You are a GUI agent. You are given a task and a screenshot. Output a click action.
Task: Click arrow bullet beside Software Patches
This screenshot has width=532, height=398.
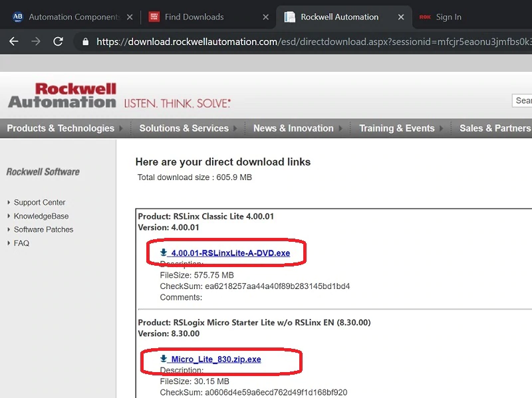click(9, 229)
